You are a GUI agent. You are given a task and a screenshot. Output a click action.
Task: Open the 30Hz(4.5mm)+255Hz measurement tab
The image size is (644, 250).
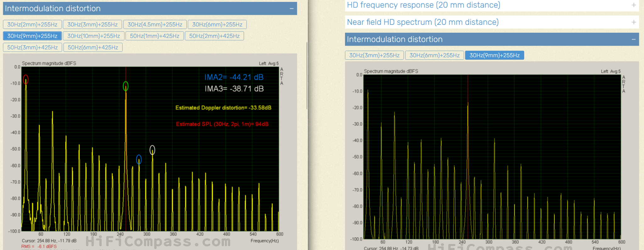pos(155,25)
